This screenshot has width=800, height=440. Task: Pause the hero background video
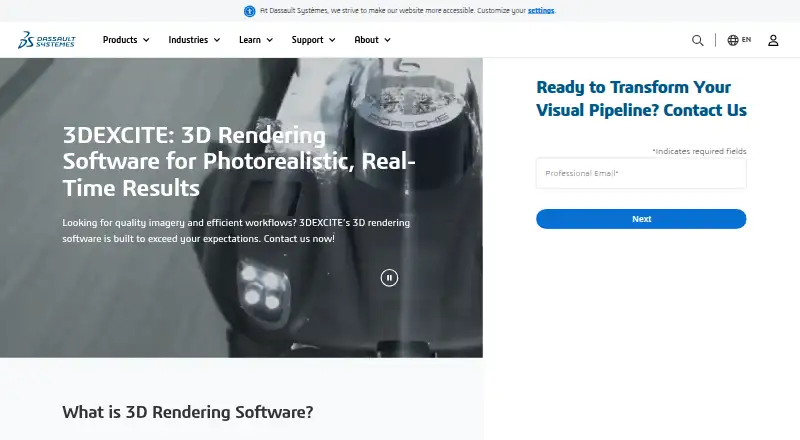389,278
